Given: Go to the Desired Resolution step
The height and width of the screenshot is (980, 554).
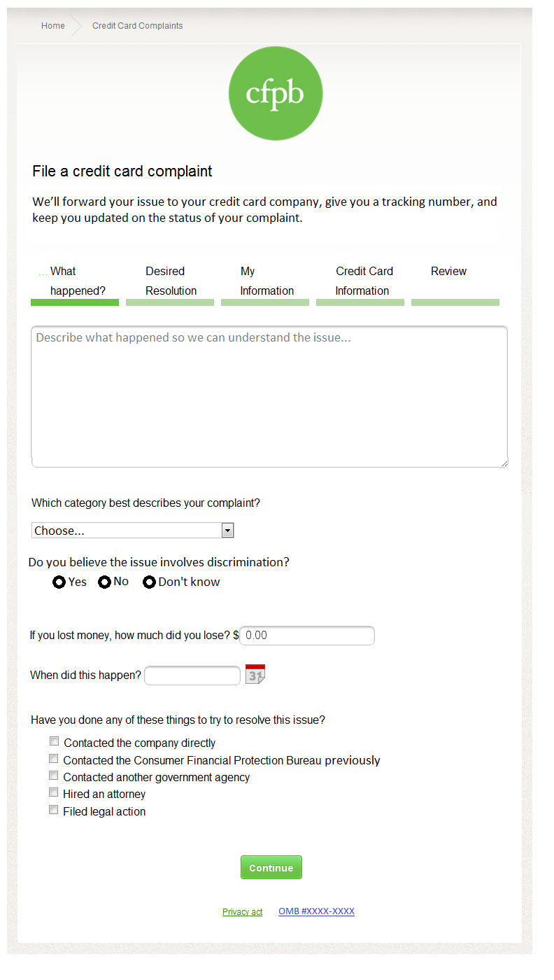Looking at the screenshot, I should 170,281.
